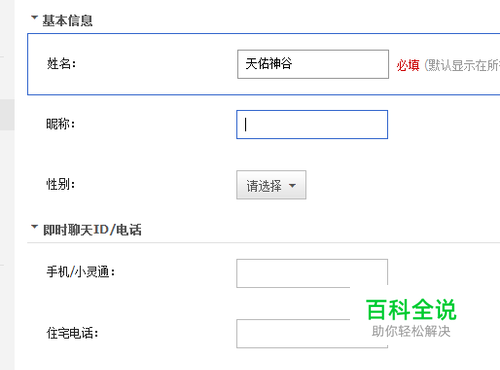Screen dimensions: 500x370
Task: Click the 性别 label
Action: coord(61,184)
